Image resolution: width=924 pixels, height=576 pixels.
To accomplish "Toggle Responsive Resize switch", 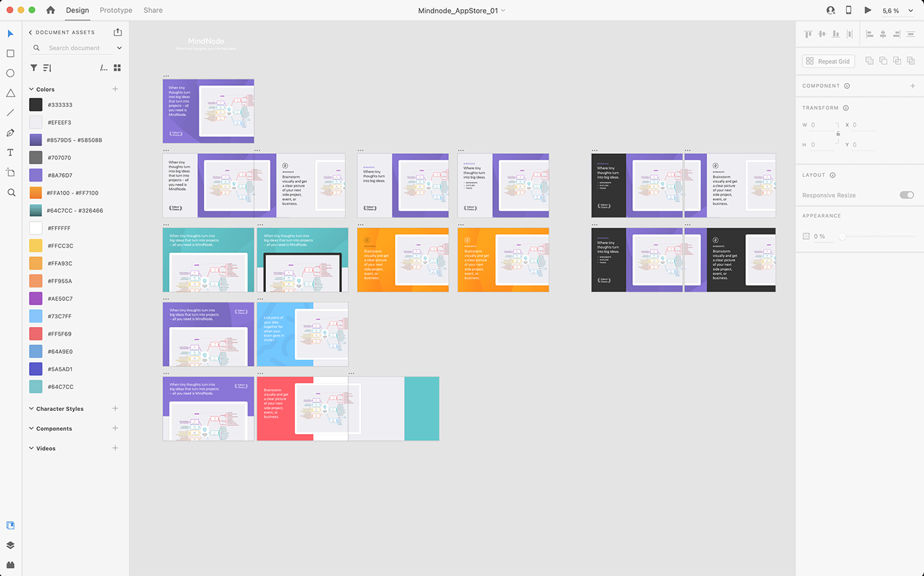I will (x=907, y=195).
